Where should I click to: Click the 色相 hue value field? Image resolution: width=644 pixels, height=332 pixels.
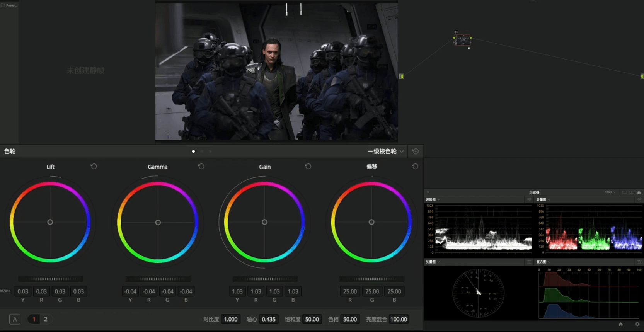pos(350,319)
